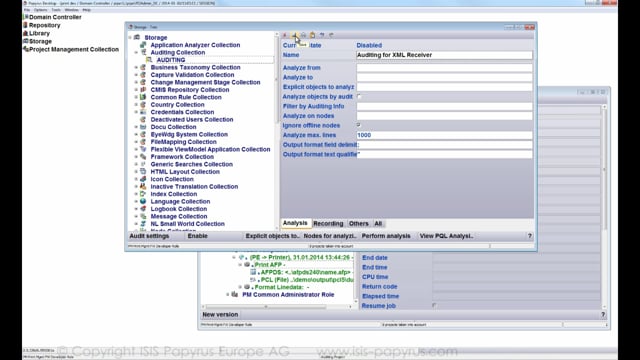Click the Index Collection icon
Image resolution: width=640 pixels, height=360 pixels.
tap(143, 194)
